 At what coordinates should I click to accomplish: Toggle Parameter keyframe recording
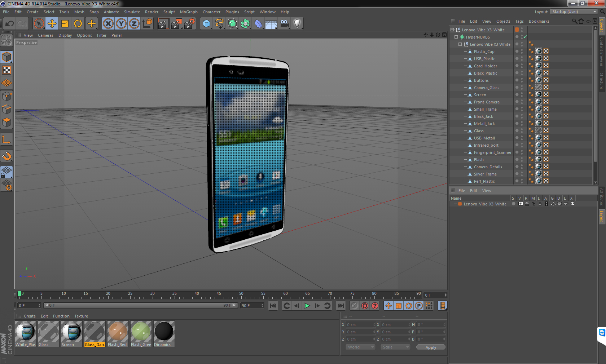[x=419, y=306]
